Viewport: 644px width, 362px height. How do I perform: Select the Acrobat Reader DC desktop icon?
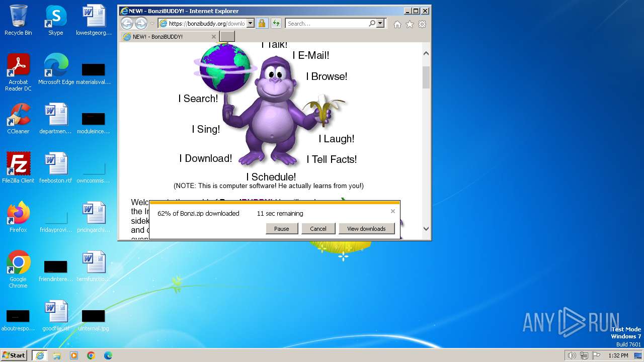tap(18, 73)
